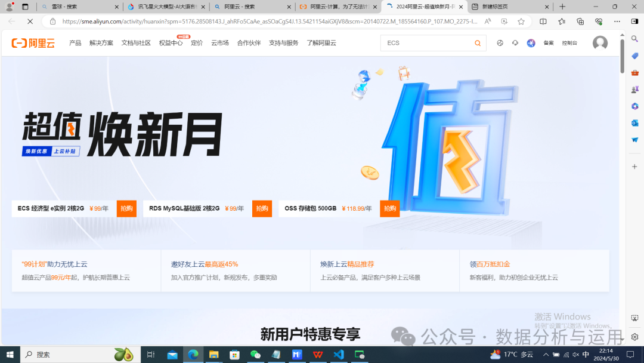
Task: Open the notification center icon
Action: pyautogui.click(x=630, y=355)
